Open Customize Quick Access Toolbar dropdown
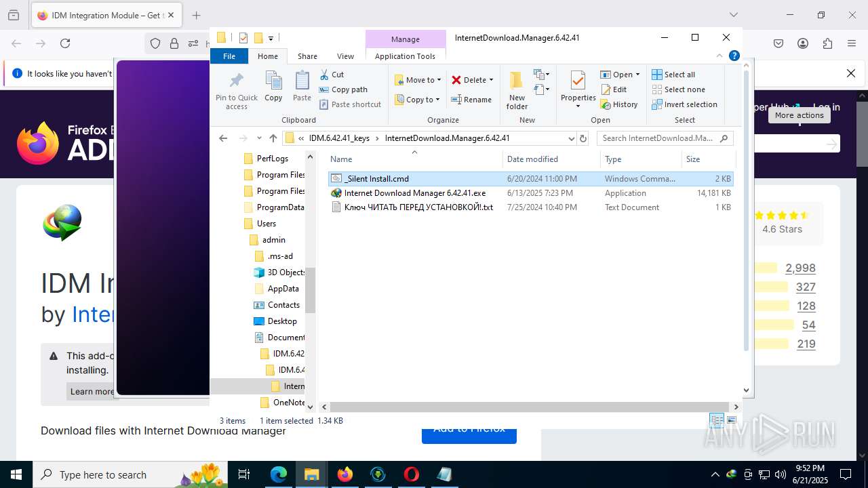Image resolution: width=868 pixels, height=488 pixels. 271,38
